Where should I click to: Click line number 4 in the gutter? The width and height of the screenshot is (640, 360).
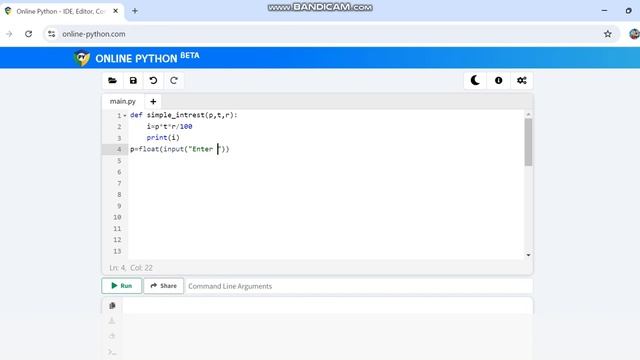[119, 149]
